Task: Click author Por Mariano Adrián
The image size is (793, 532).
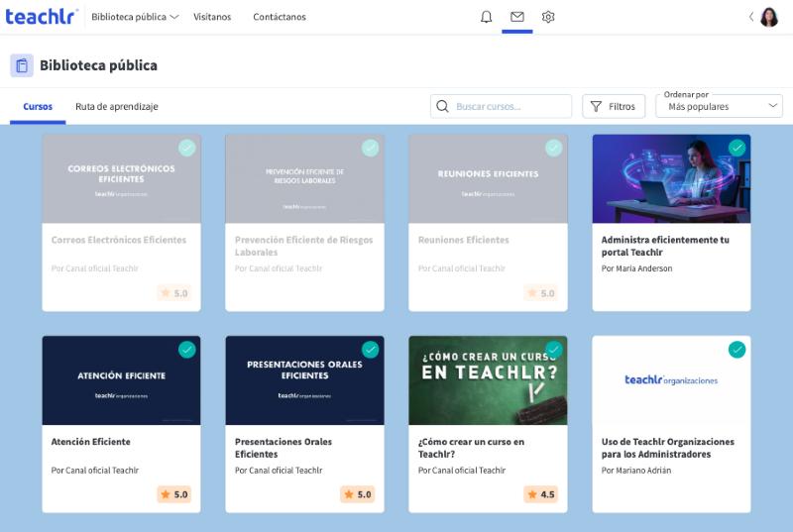Action: [636, 471]
